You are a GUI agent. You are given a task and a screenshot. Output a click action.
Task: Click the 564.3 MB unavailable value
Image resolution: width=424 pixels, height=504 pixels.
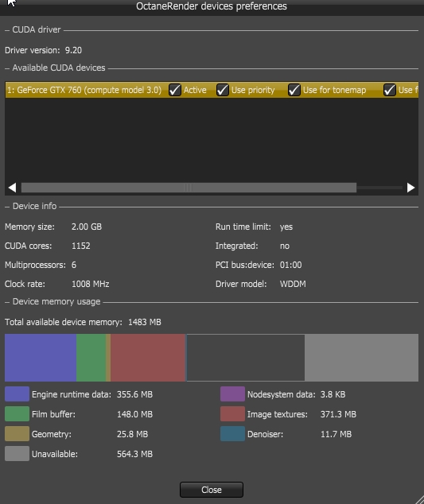pos(134,454)
